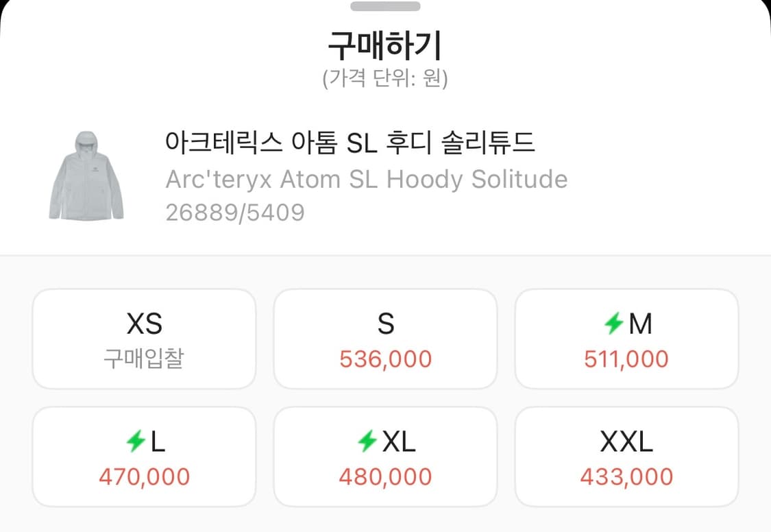Click the style number 26889/5409

(234, 212)
